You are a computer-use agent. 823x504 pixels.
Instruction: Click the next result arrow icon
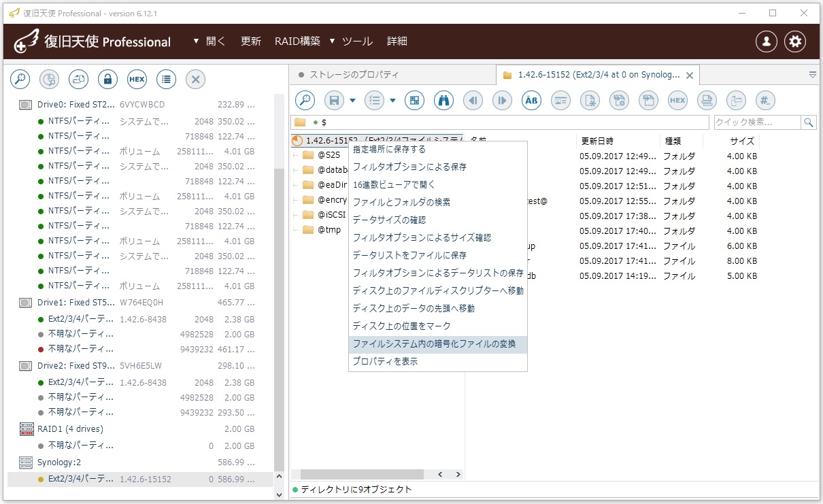pos(502,101)
